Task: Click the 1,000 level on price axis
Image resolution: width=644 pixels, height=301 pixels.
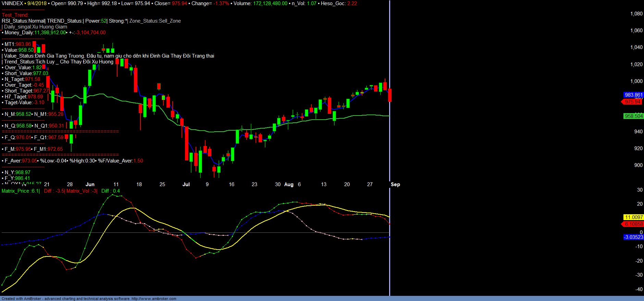Action: [x=636, y=81]
